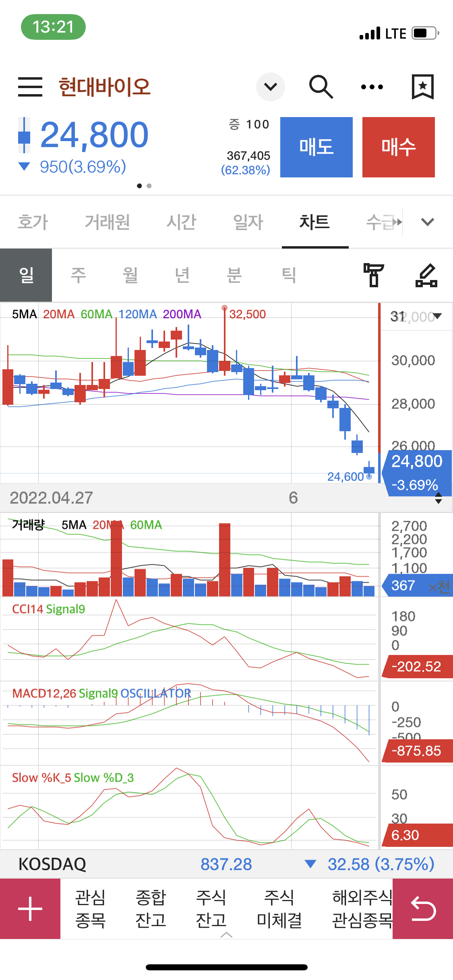Select weekly 주 chart period
Screen dimensions: 453x980
coord(78,275)
